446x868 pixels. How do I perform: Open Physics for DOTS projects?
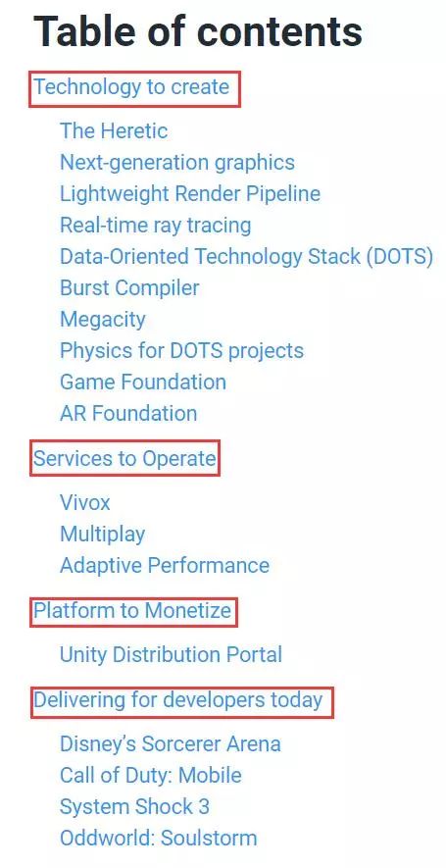click(181, 351)
